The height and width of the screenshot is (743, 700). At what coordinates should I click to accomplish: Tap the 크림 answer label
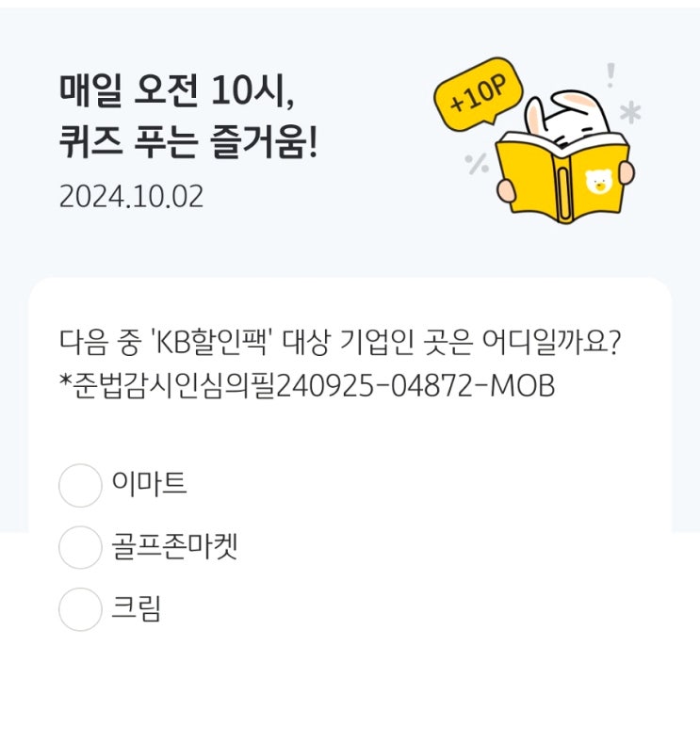[x=137, y=608]
